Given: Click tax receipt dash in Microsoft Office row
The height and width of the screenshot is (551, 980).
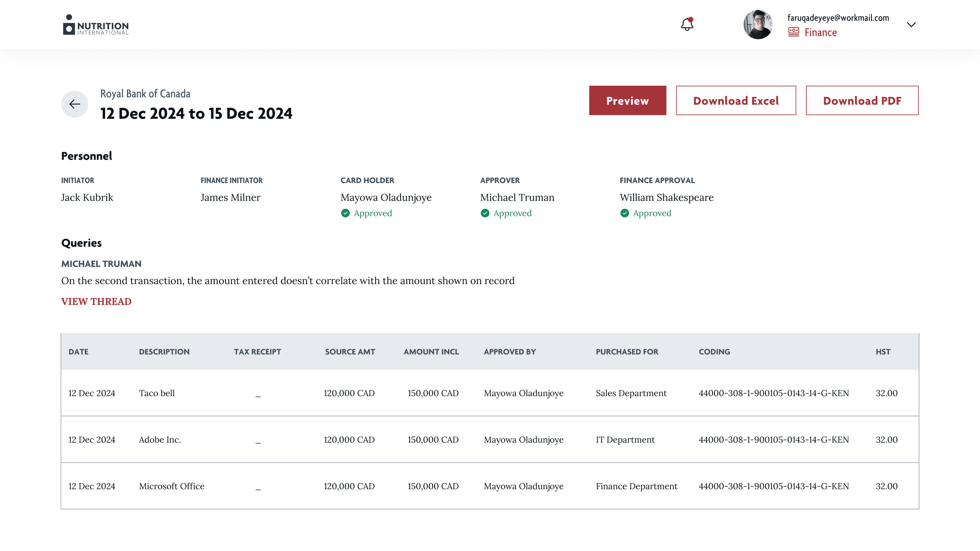Looking at the screenshot, I should 258,489.
